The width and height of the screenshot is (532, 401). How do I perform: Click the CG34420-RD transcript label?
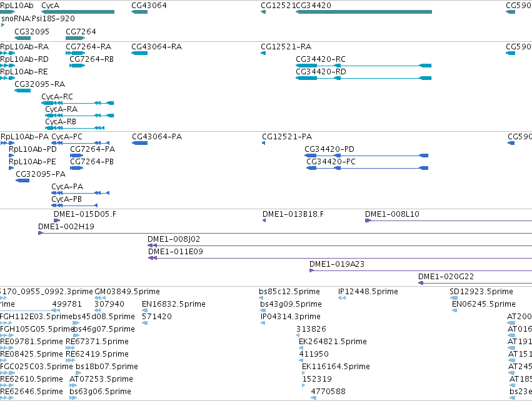(321, 72)
